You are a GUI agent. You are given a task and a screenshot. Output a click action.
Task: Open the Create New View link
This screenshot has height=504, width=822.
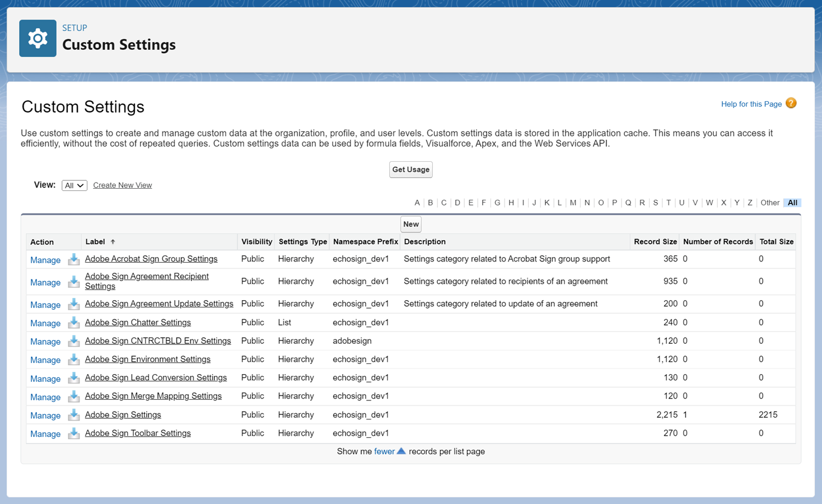pyautogui.click(x=122, y=185)
